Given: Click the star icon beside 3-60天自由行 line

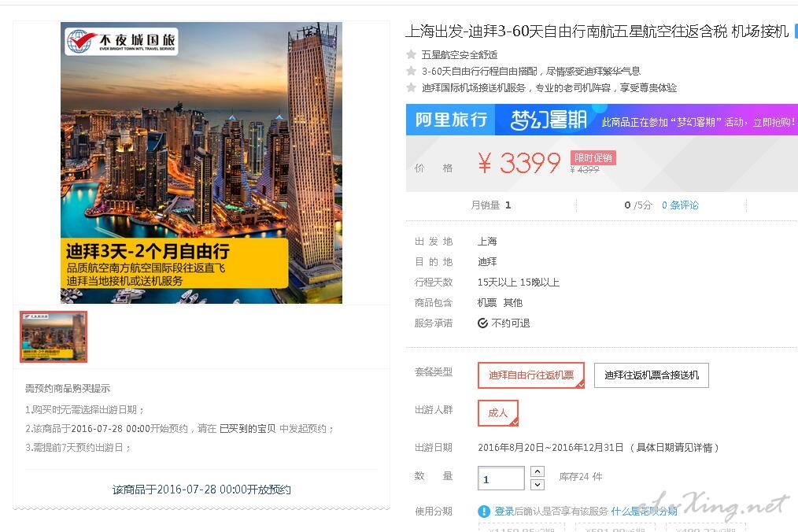Looking at the screenshot, I should tap(412, 71).
